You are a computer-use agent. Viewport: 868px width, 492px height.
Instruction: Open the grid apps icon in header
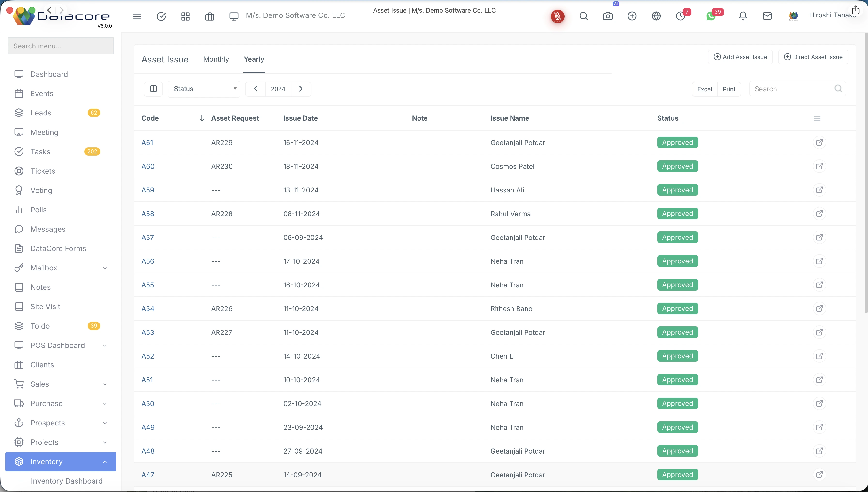[186, 16]
